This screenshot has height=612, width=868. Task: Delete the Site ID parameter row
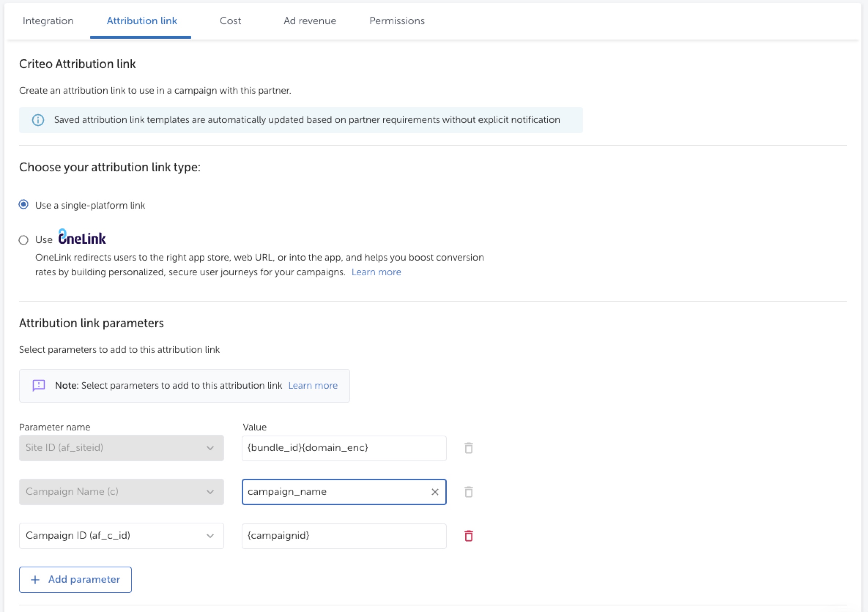click(x=468, y=448)
